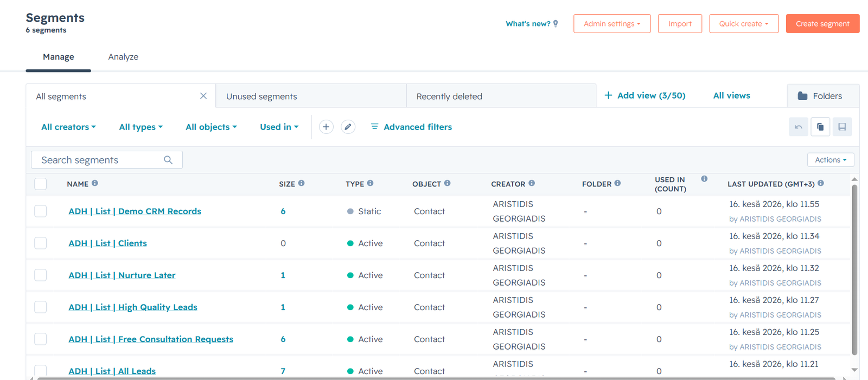The width and height of the screenshot is (868, 380).
Task: Click the info icon beside the TYPE header
Action: point(370,183)
